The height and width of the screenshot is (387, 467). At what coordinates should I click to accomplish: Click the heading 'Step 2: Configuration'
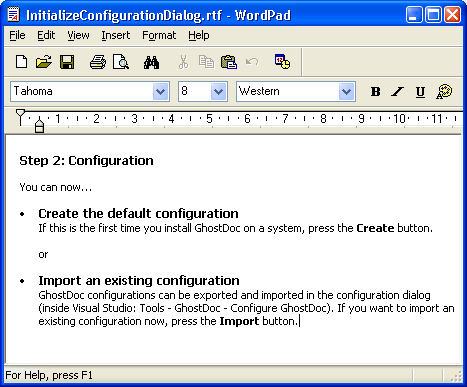(86, 161)
